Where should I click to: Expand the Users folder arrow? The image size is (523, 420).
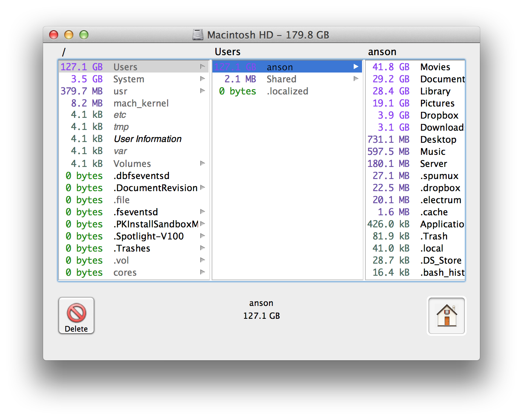click(203, 66)
